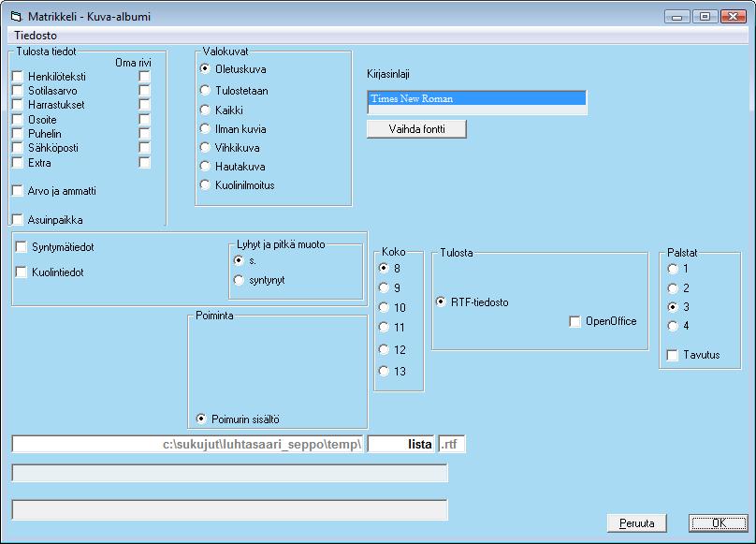Click the .rtf extension field
The width and height of the screenshot is (756, 544).
pos(452,444)
